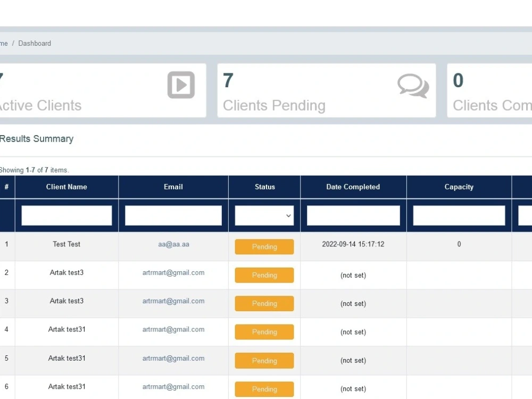Open the Status filter dropdown
This screenshot has height=399, width=532.
point(264,215)
